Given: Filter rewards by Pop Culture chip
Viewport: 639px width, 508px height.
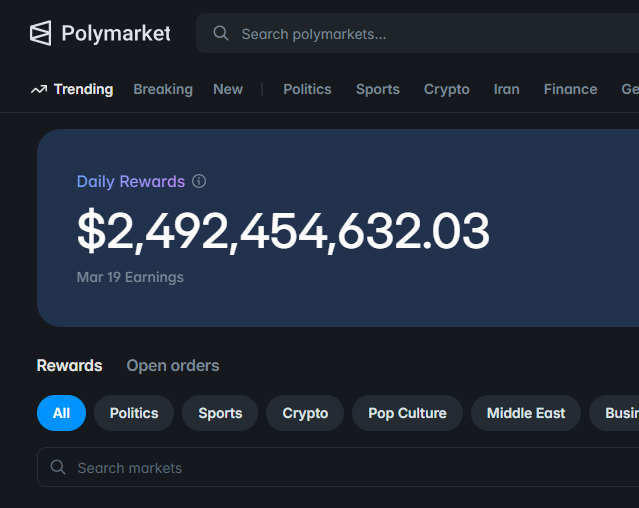Looking at the screenshot, I should coord(408,413).
